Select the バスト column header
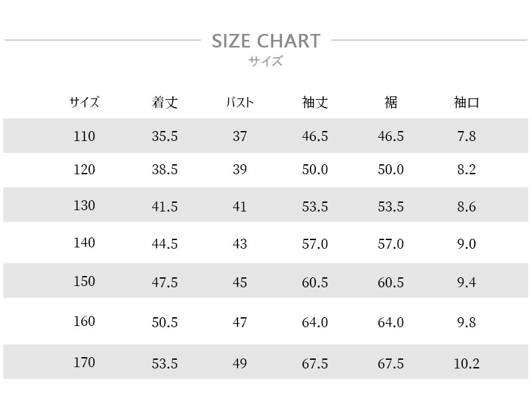The width and height of the screenshot is (532, 413). pyautogui.click(x=240, y=102)
